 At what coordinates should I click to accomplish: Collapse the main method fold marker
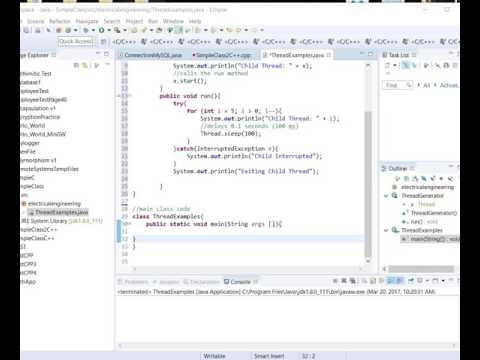tap(130, 224)
